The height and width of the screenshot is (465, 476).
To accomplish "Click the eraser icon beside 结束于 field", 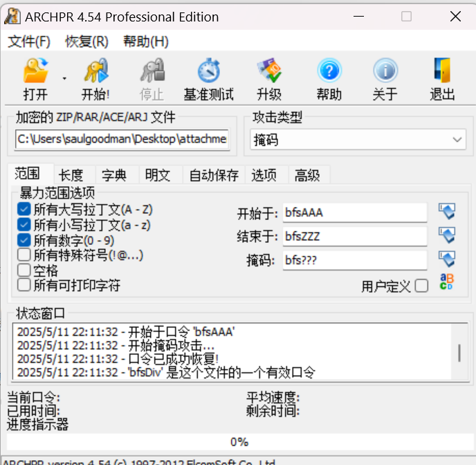I will (447, 235).
